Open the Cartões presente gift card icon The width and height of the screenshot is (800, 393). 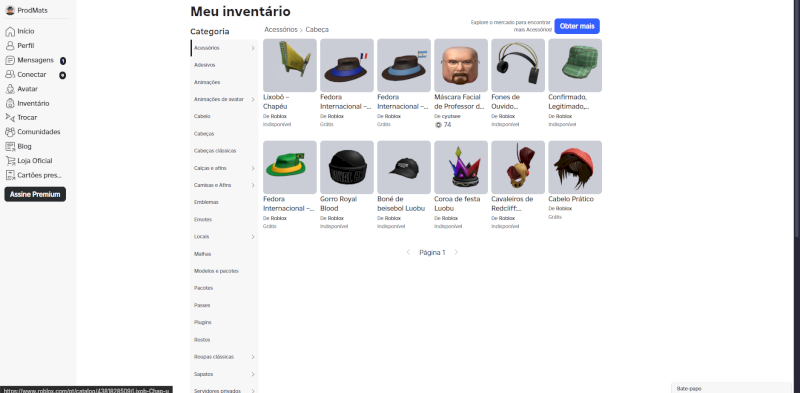click(x=10, y=175)
